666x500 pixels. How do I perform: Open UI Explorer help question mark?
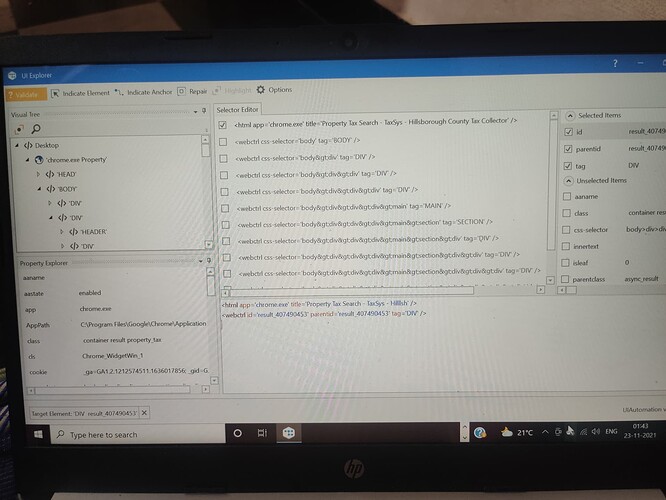point(615,64)
